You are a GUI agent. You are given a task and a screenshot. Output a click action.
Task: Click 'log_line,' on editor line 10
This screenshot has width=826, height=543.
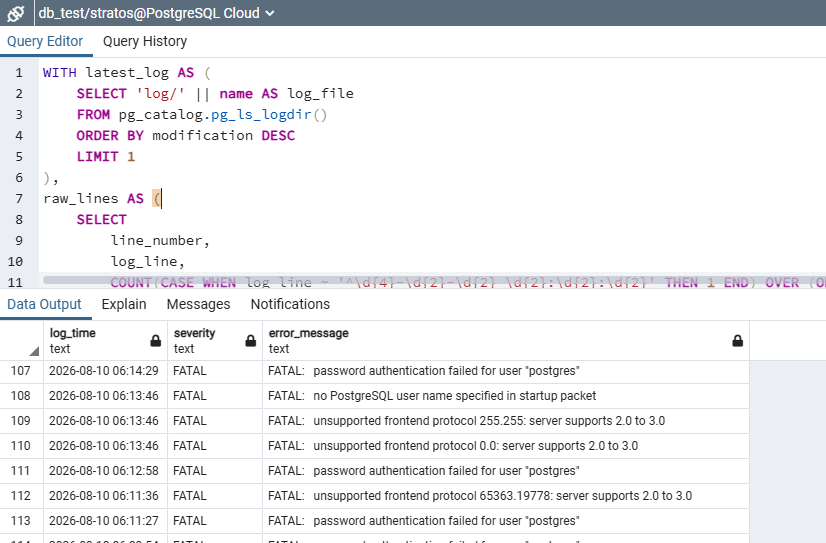[148, 262]
